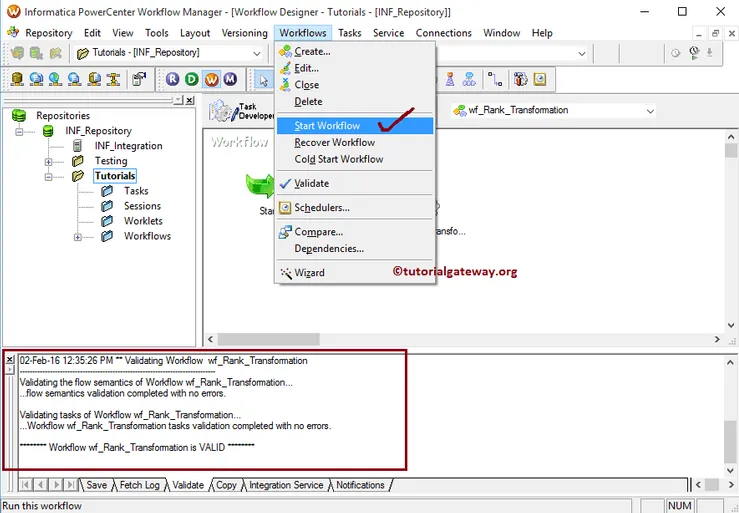Click the clock with green play icon
Image resolution: width=739 pixels, height=513 pixels.
pyautogui.click(x=694, y=53)
